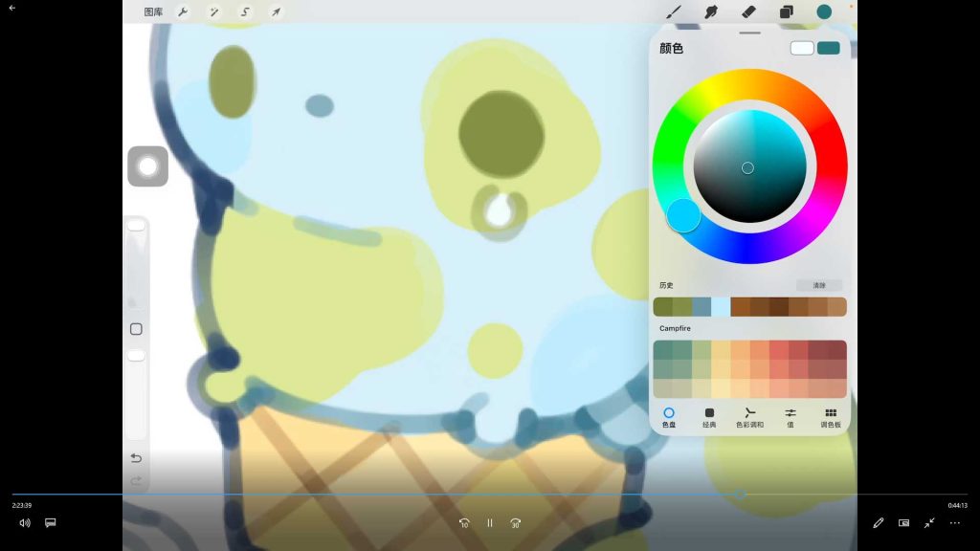The height and width of the screenshot is (551, 980).
Task: Exit full screen video mode
Action: [x=929, y=523]
